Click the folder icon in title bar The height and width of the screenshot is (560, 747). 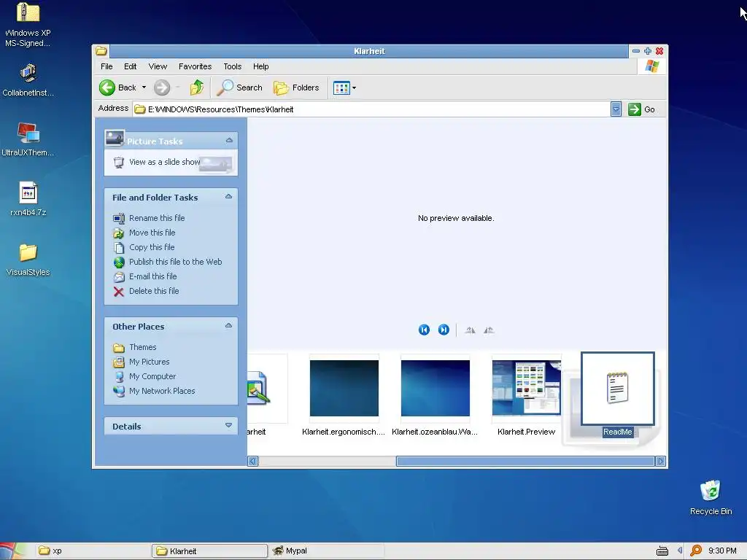click(x=101, y=51)
